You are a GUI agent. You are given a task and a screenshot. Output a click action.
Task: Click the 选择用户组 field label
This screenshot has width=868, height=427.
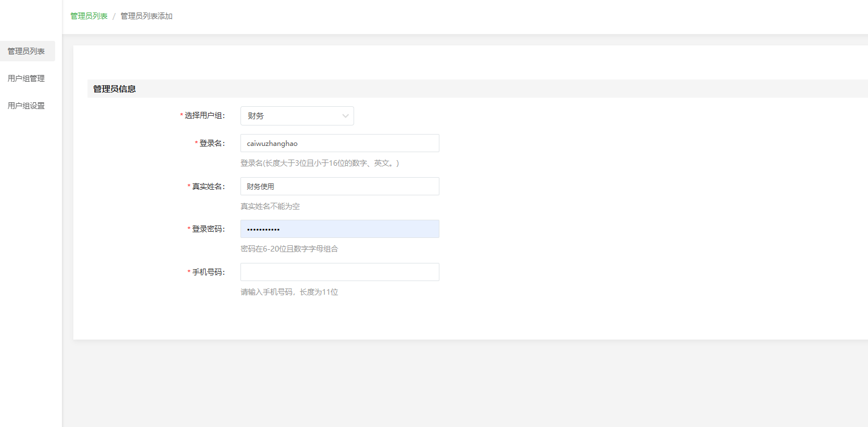[205, 116]
